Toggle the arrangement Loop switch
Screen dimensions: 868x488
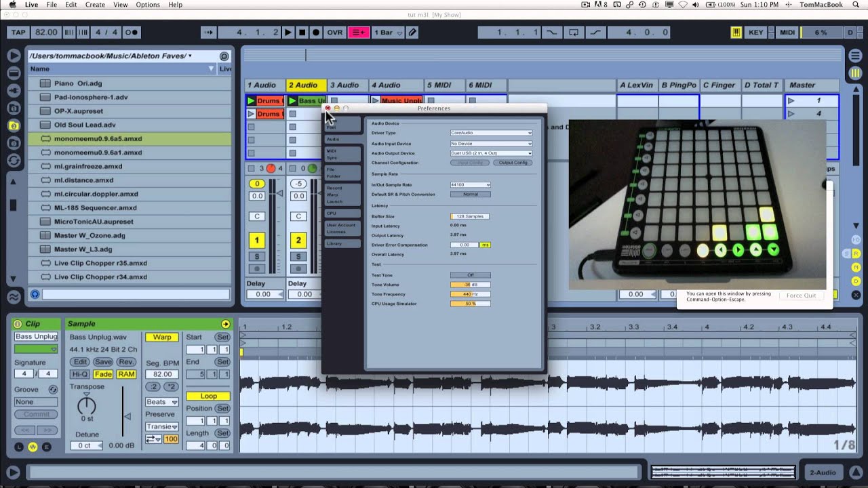point(574,33)
